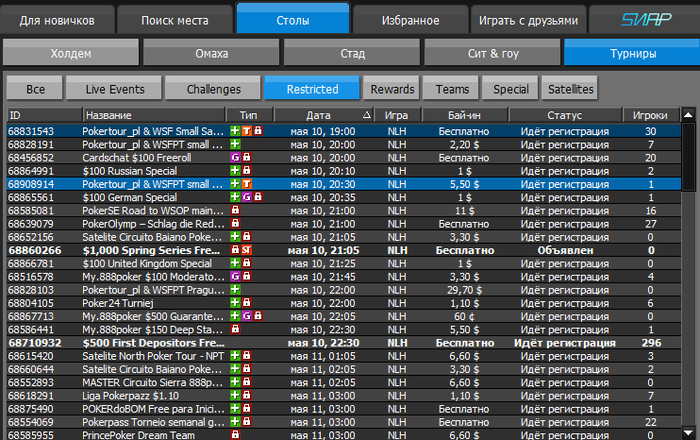This screenshot has width=700, height=440.
Task: Sort by Тип column header
Action: [249, 115]
